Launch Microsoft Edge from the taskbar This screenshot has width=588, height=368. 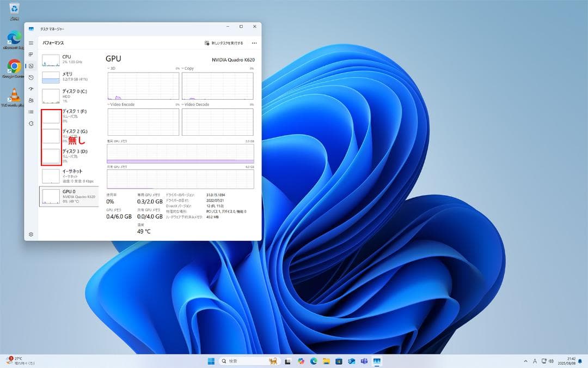tap(314, 361)
